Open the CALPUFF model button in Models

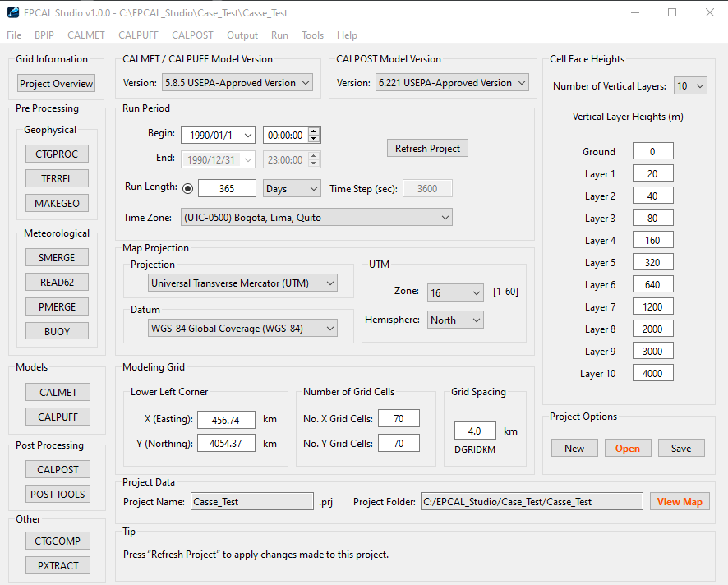(58, 417)
